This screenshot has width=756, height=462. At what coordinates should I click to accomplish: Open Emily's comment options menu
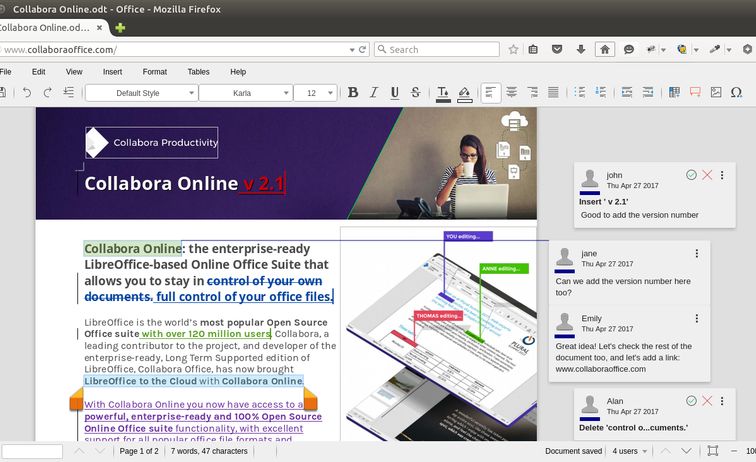[697, 318]
